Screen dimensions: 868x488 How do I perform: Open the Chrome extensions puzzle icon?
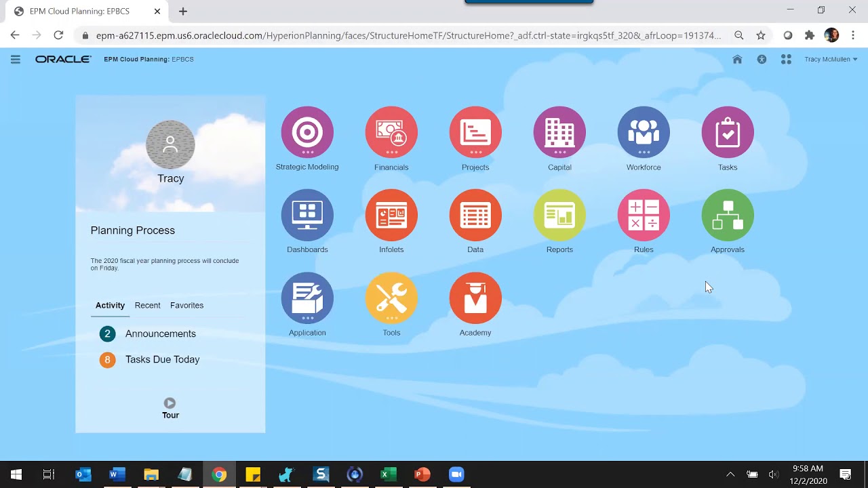point(809,35)
